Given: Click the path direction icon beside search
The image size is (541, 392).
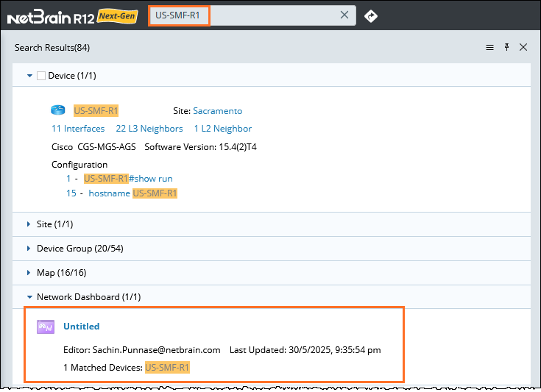Looking at the screenshot, I should (x=371, y=15).
